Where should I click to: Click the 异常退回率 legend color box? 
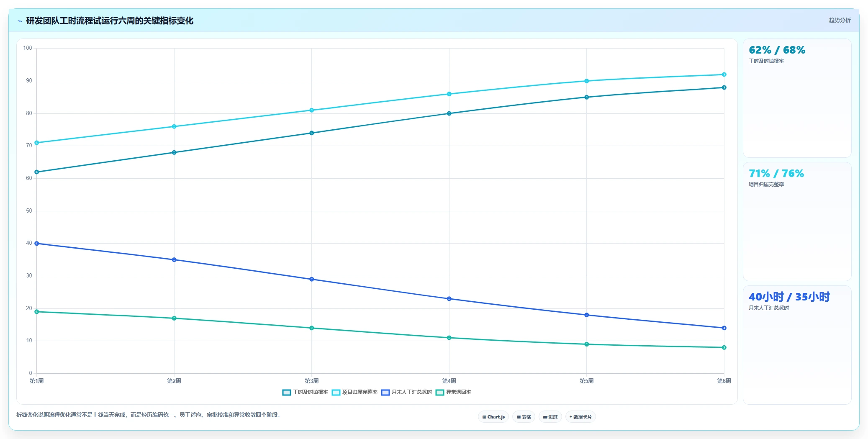[440, 393]
